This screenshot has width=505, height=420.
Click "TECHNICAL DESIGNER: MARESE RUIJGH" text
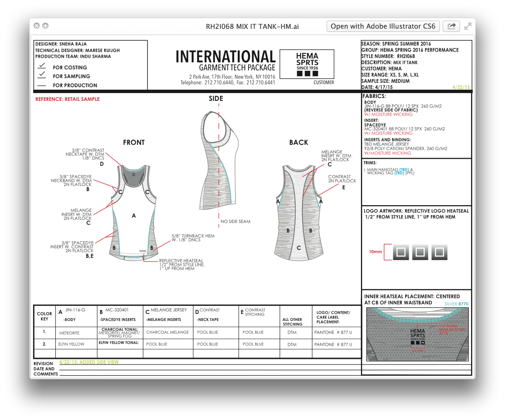coord(77,50)
